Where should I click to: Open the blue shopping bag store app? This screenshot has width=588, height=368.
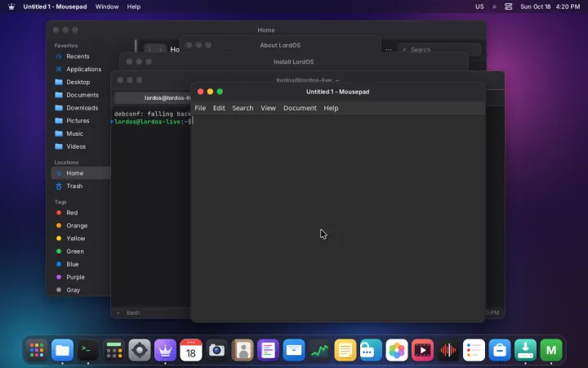click(x=500, y=350)
